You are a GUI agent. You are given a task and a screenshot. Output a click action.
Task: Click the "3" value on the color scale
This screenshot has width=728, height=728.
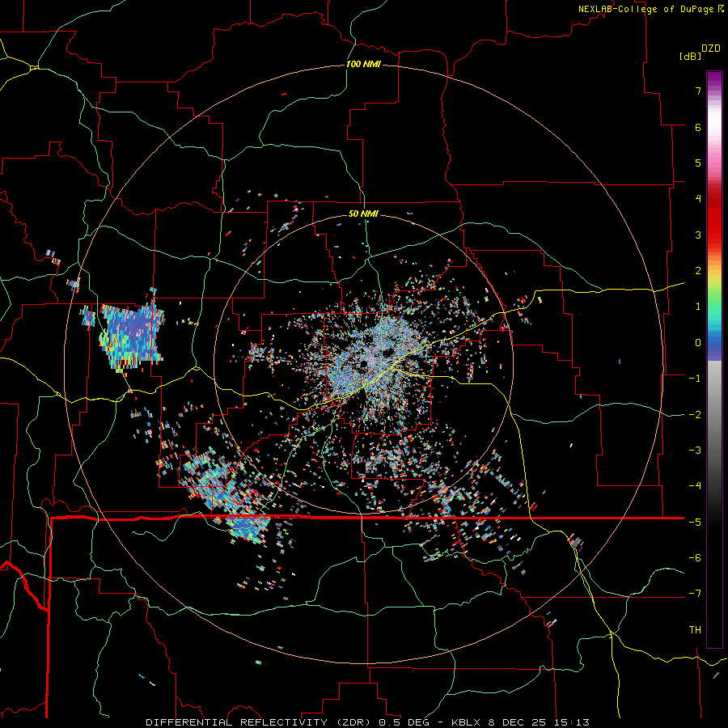click(x=698, y=235)
